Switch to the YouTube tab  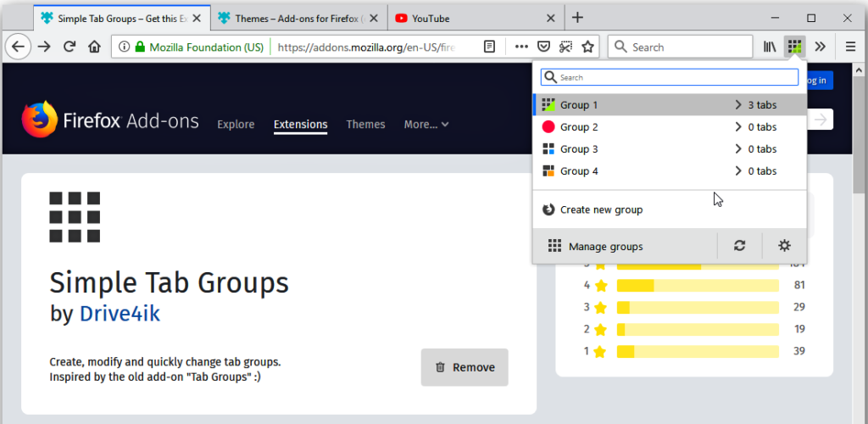[476, 19]
